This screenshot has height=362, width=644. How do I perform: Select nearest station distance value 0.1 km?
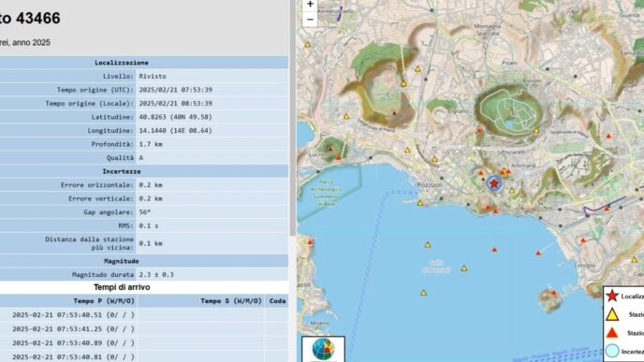(x=151, y=243)
